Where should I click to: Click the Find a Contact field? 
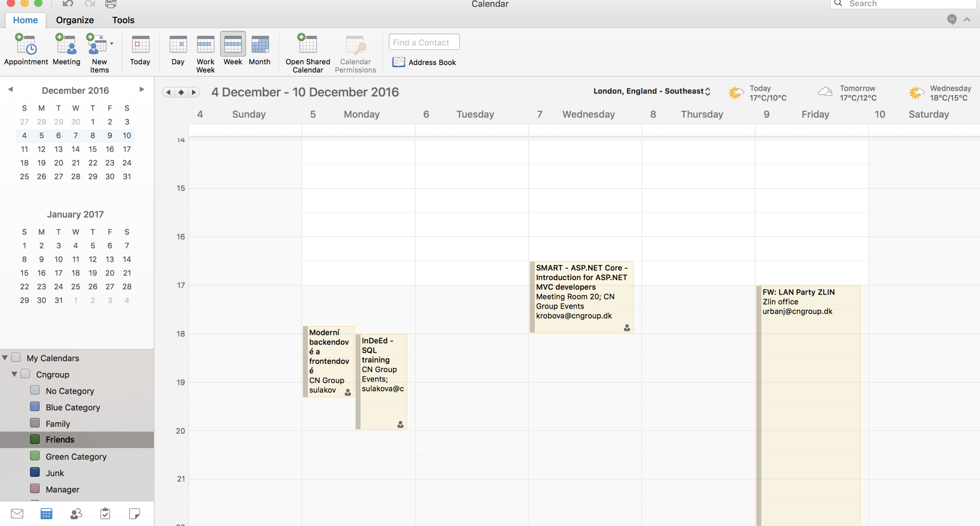[424, 42]
